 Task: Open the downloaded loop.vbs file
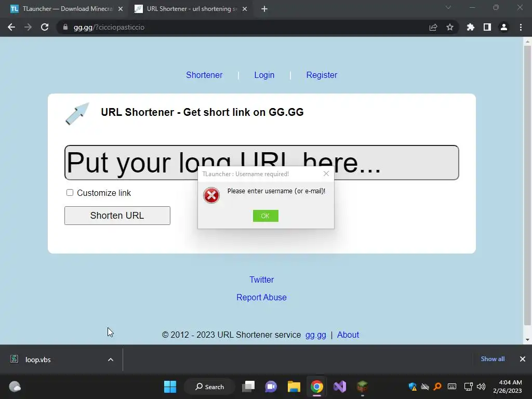point(38,360)
